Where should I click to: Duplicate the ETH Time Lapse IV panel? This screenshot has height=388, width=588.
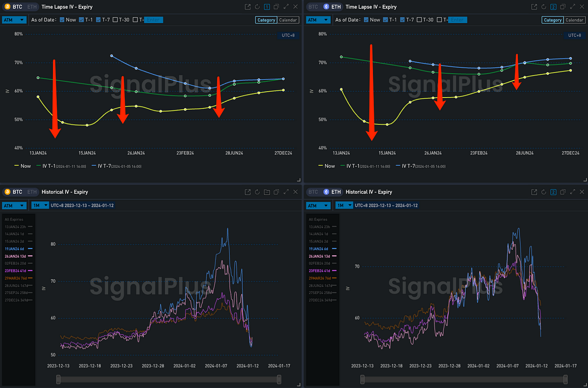(563, 7)
